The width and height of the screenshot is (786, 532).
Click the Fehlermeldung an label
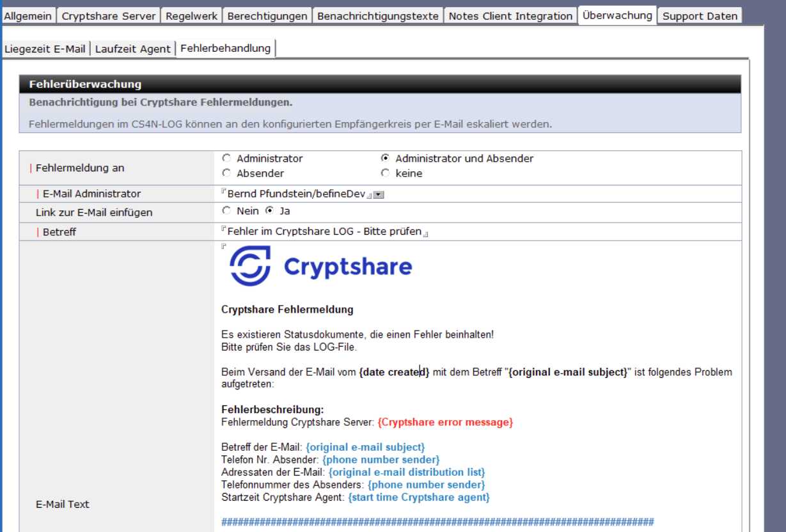pyautogui.click(x=80, y=168)
